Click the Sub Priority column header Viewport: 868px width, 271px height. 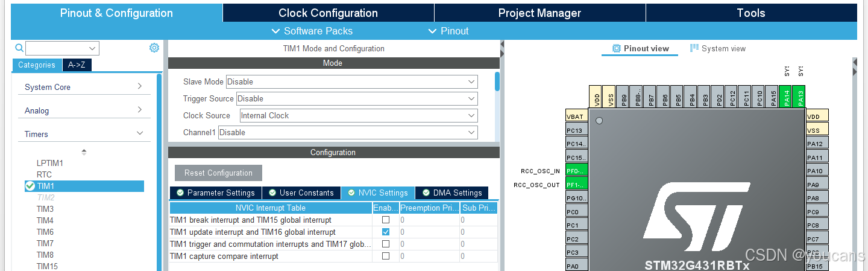click(479, 208)
